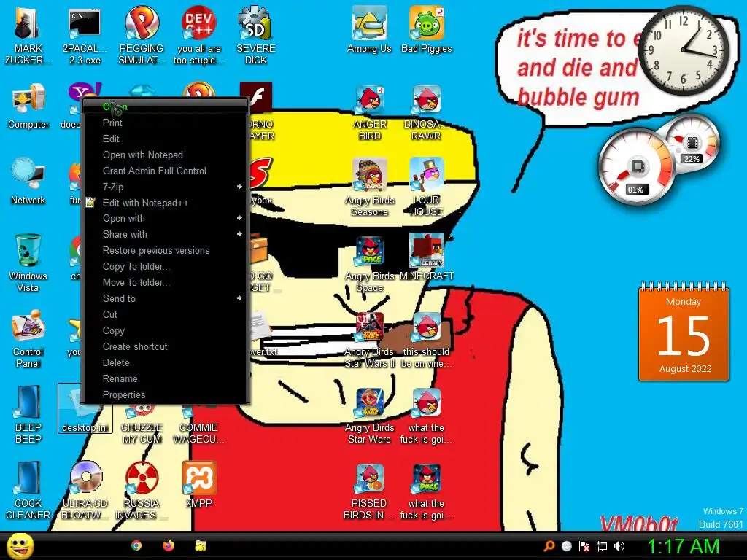This screenshot has height=560, width=747.
Task: Open the ANGER BIRD shortcut
Action: pyautogui.click(x=370, y=112)
